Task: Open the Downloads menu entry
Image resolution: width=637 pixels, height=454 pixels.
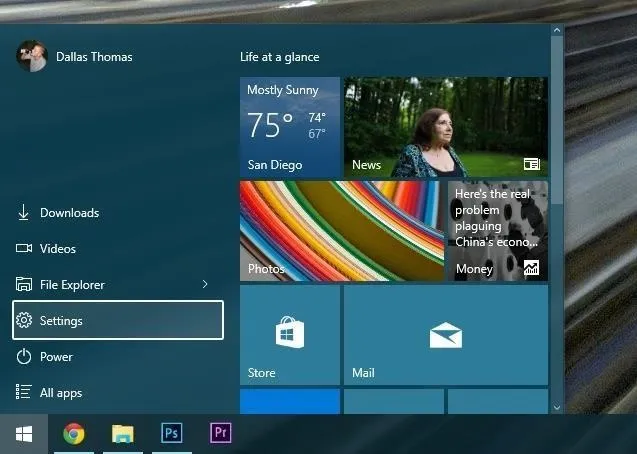Action: coord(118,213)
